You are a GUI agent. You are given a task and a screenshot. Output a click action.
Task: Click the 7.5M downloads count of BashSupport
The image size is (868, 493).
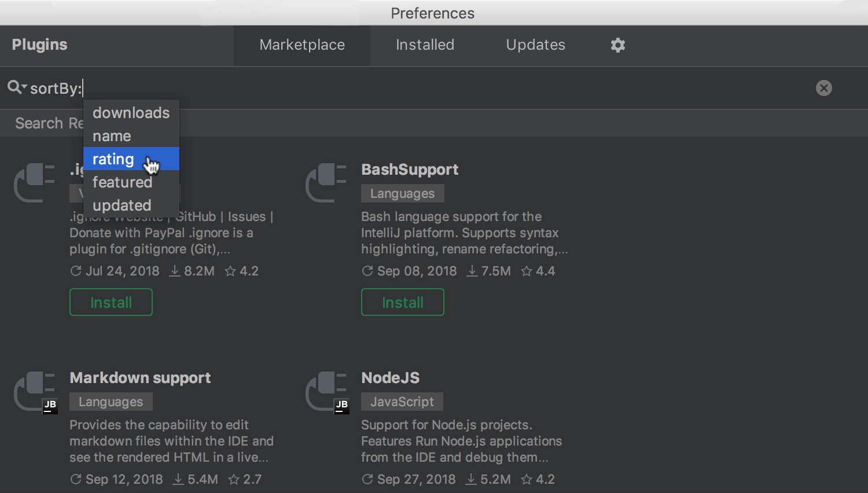[489, 271]
